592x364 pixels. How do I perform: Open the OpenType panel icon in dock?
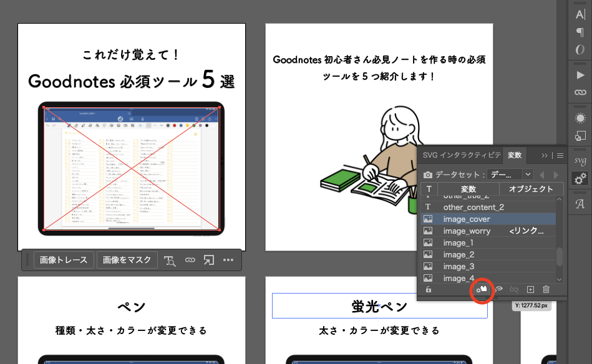pos(580,50)
